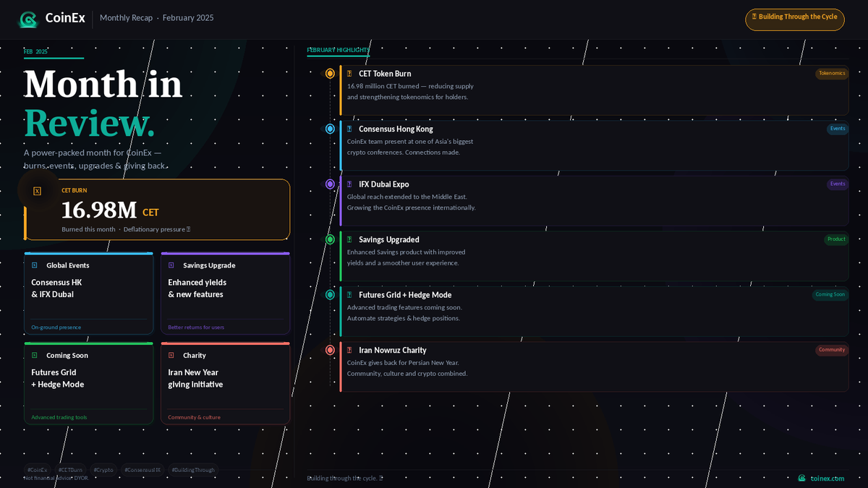Click the Events tag on IFX Dubai Expo
The width and height of the screenshot is (868, 488).
pos(838,184)
